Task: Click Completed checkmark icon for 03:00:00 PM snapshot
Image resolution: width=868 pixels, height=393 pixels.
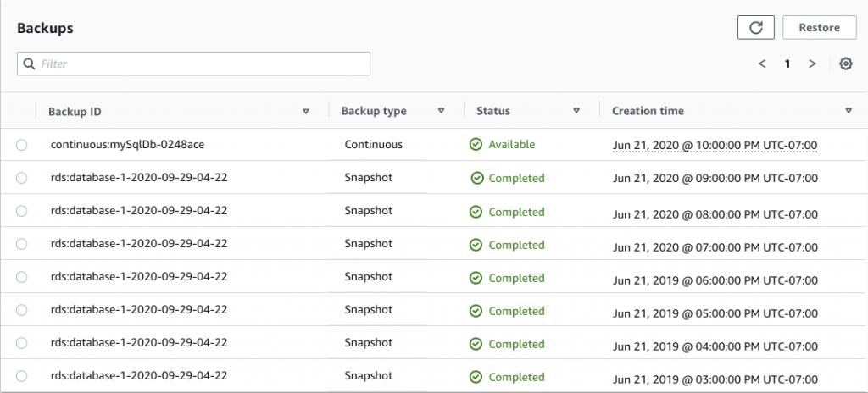Action: click(477, 377)
